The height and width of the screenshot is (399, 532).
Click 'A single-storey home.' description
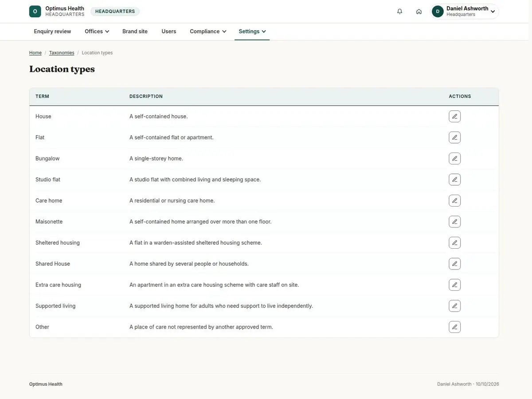tap(156, 159)
